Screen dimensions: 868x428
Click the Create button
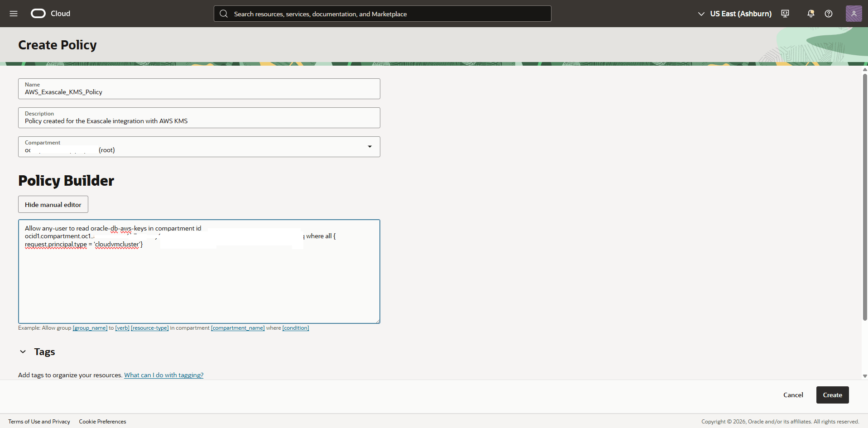click(833, 395)
